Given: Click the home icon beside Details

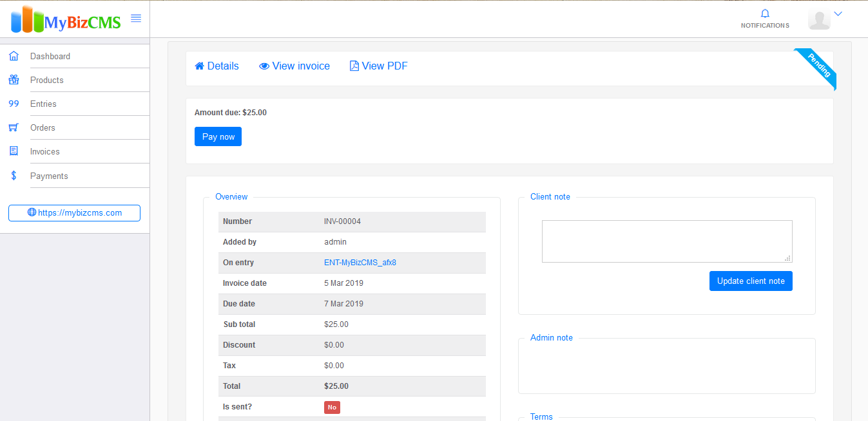Looking at the screenshot, I should click(200, 66).
